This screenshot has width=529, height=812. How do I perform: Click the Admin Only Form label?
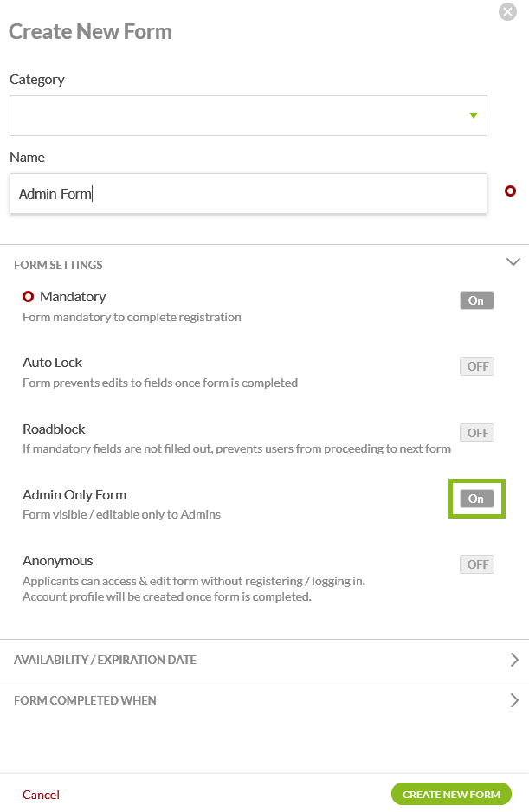tap(74, 495)
